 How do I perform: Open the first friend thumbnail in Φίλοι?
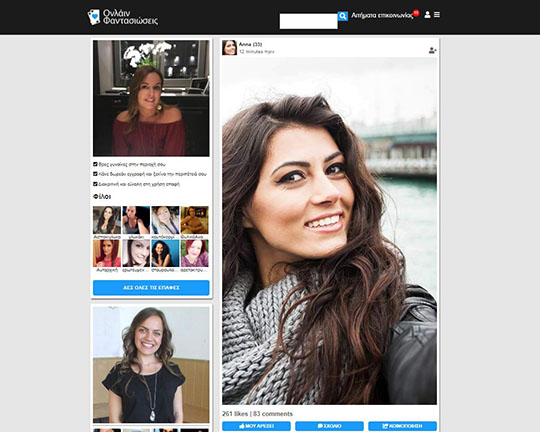(107, 220)
